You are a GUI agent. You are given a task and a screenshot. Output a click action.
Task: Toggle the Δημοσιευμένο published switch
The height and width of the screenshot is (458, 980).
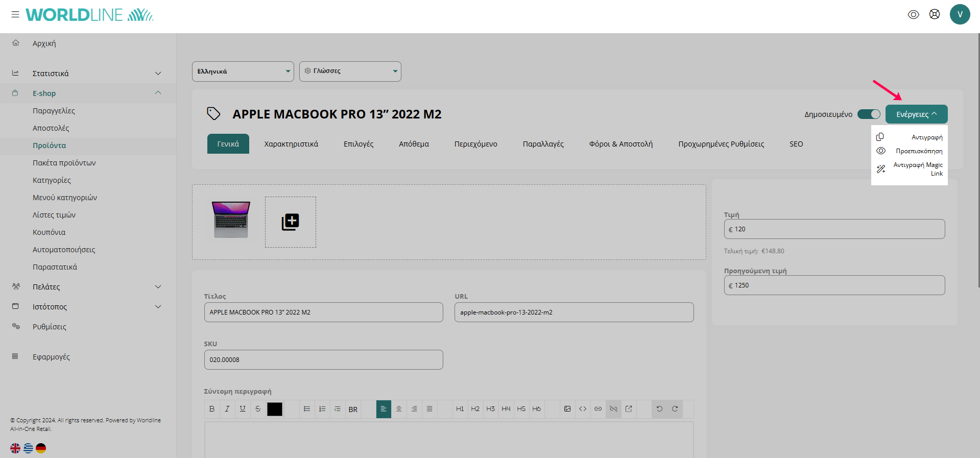pyautogui.click(x=869, y=114)
